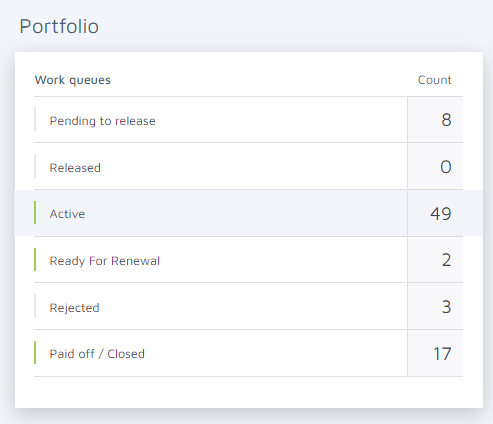Select the Released work queue row
The height and width of the screenshot is (424, 493).
pos(248,166)
